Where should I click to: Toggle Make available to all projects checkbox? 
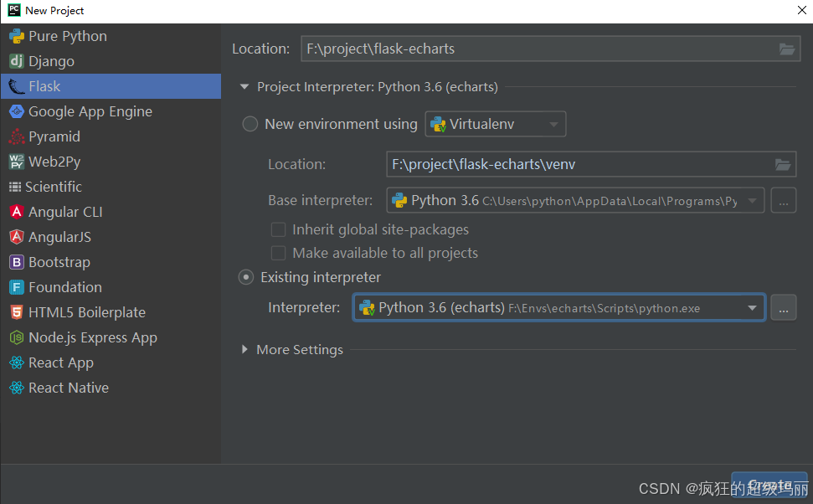pyautogui.click(x=279, y=253)
